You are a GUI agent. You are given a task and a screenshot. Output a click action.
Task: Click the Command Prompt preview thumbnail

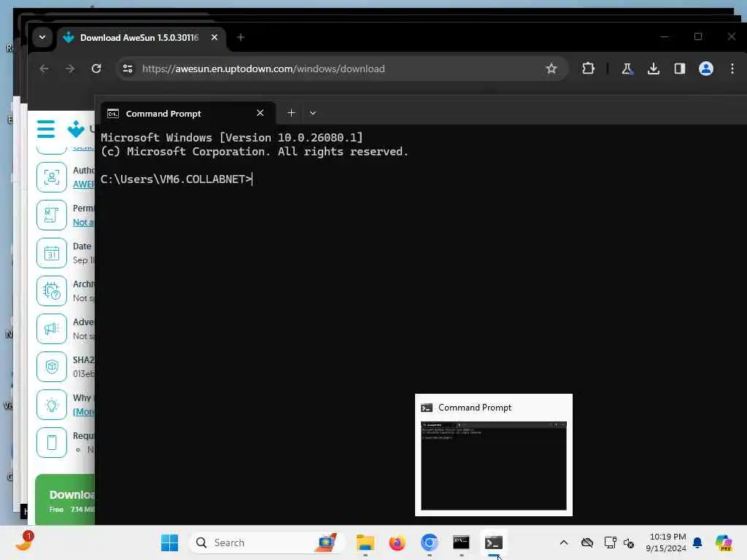494,466
